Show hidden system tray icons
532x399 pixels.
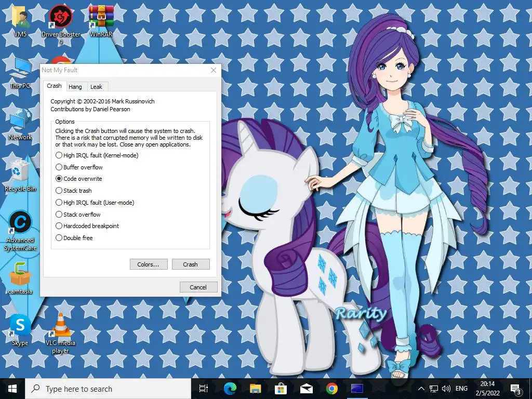[421, 389]
